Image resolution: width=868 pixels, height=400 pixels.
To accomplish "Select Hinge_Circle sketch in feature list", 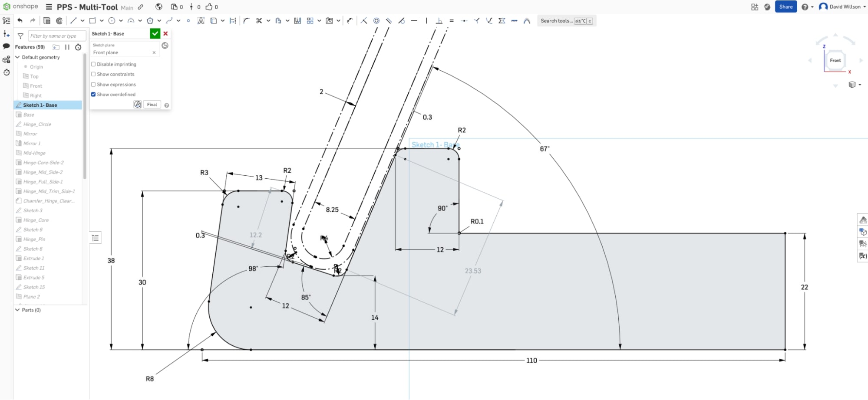I will point(37,124).
